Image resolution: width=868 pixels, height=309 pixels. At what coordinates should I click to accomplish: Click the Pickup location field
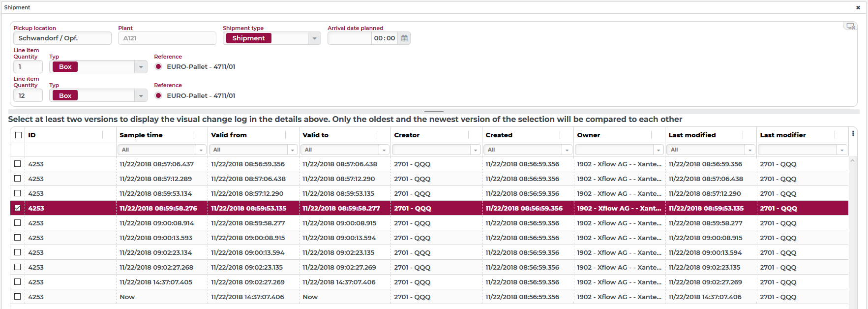tap(62, 38)
